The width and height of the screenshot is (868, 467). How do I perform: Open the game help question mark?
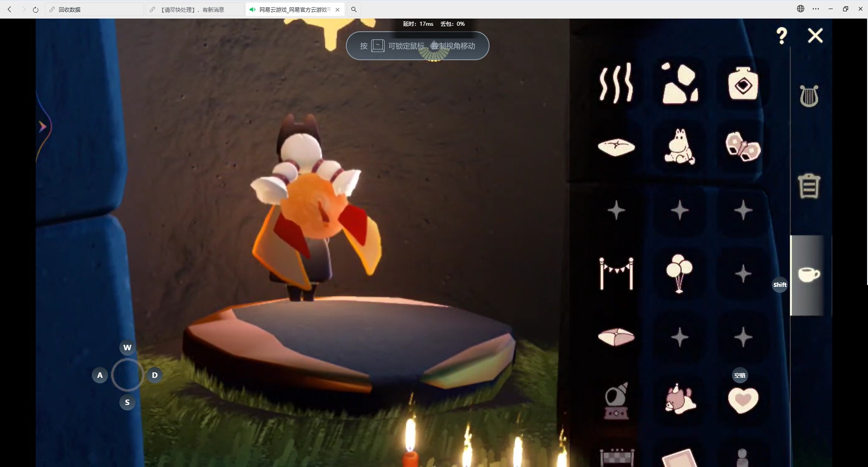coord(782,36)
